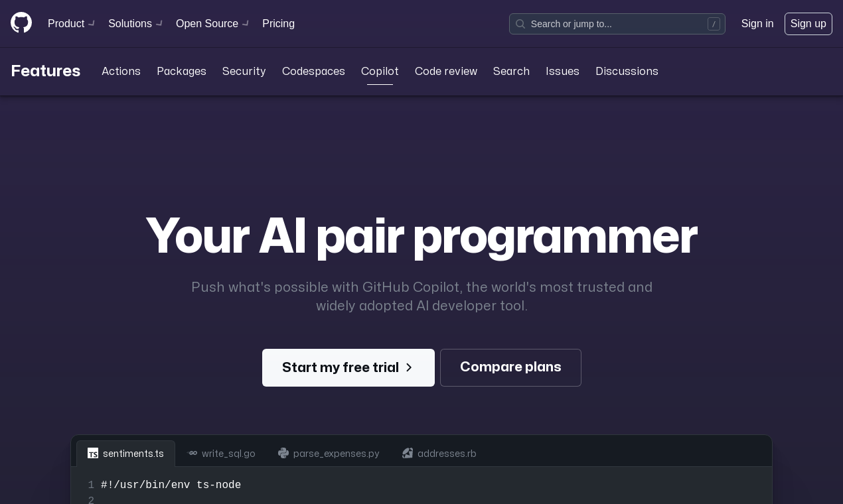This screenshot has width=843, height=504.
Task: Open the Pricing page
Action: (x=278, y=24)
